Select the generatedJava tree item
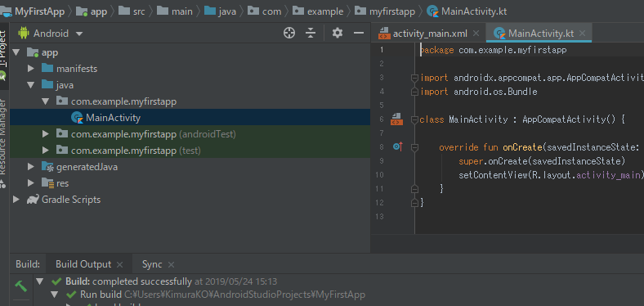Image resolution: width=644 pixels, height=306 pixels. 87,167
